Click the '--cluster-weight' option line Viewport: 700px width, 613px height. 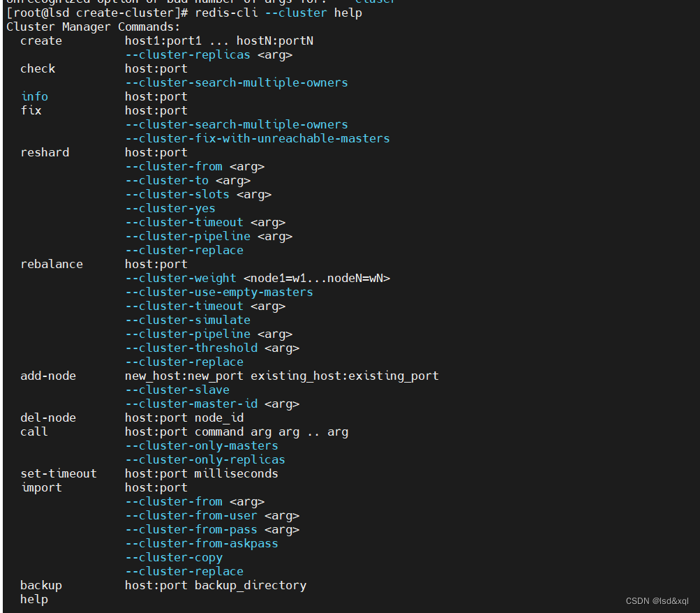258,278
